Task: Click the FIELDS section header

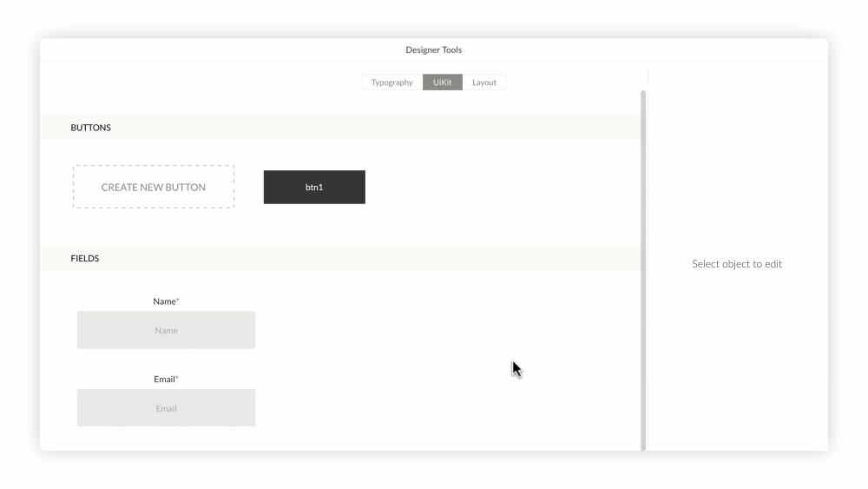Action: pyautogui.click(x=85, y=258)
